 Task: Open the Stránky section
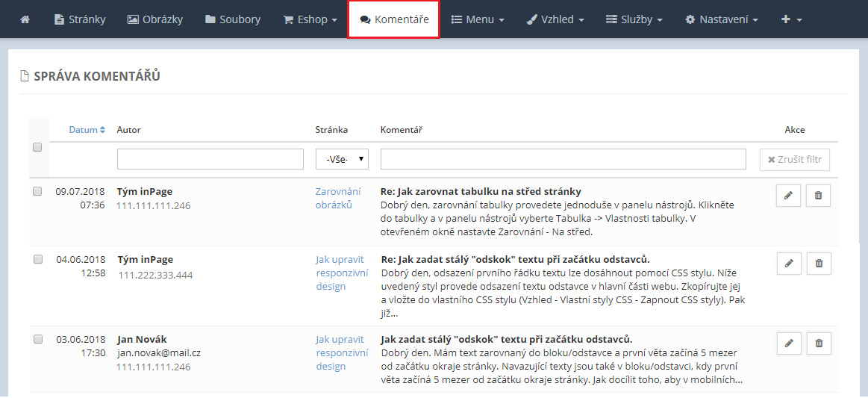tap(80, 19)
